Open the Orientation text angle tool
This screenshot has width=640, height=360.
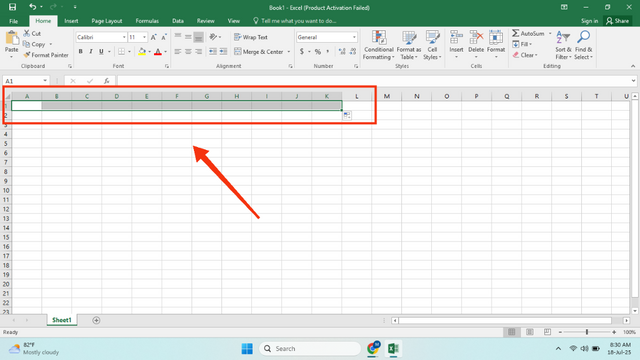(213, 37)
